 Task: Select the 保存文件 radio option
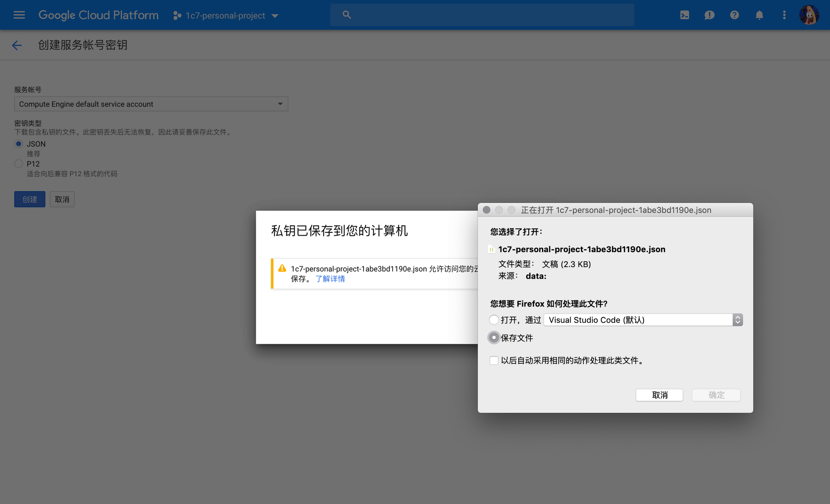[x=493, y=338]
